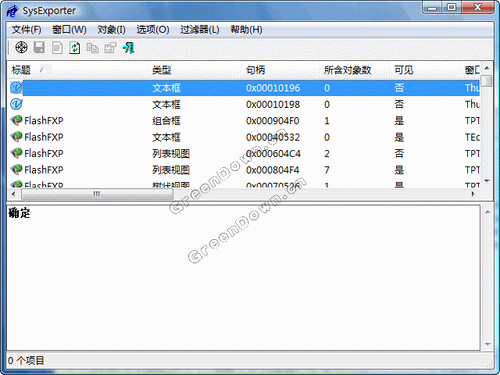Click the refresh green arrows toolbar icon
The width and height of the screenshot is (500, 375).
coord(75,48)
